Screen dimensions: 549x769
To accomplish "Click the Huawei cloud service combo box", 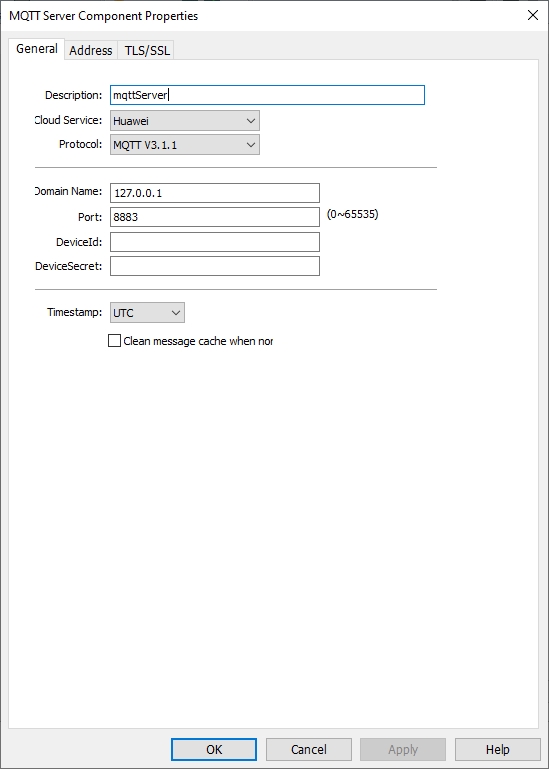I will [184, 121].
